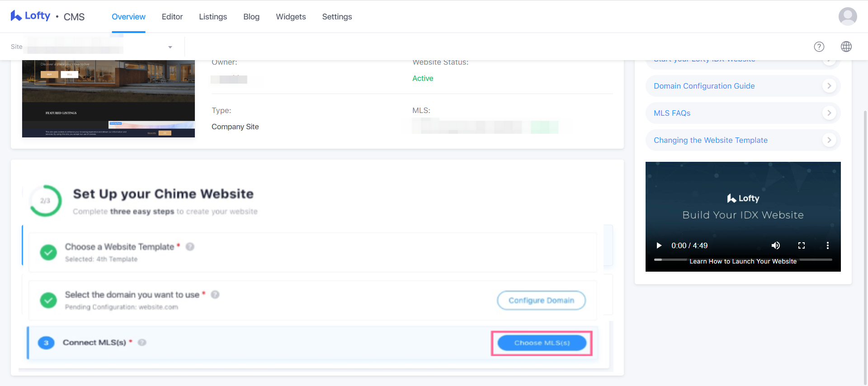Image resolution: width=868 pixels, height=386 pixels.
Task: Click the Pending Configuration: website.com text
Action: [122, 307]
